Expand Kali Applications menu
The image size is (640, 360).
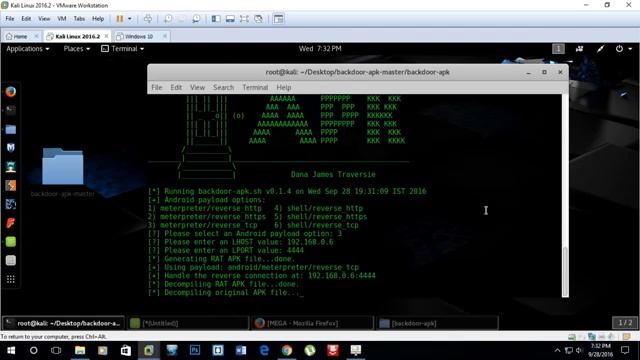(x=28, y=49)
